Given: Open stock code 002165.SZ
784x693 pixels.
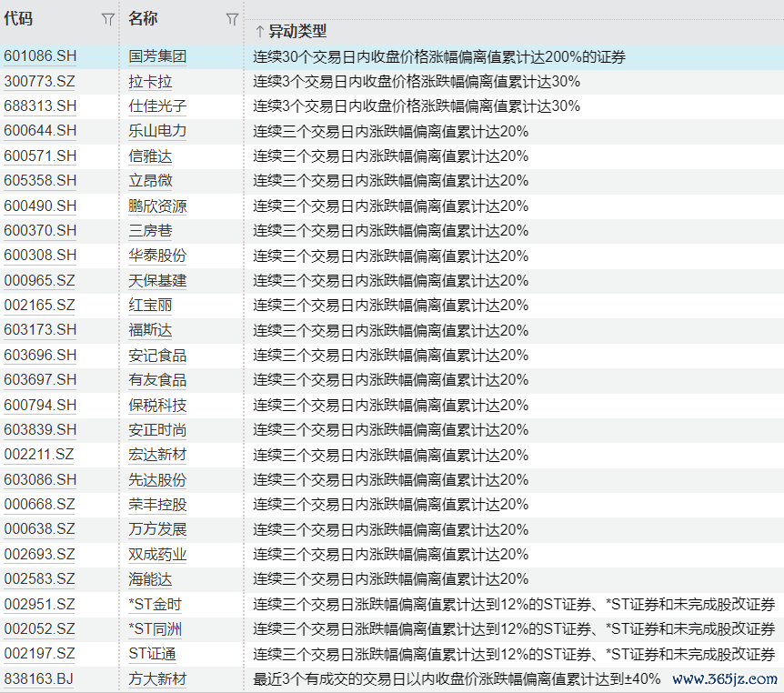Looking at the screenshot, I should coord(39,305).
